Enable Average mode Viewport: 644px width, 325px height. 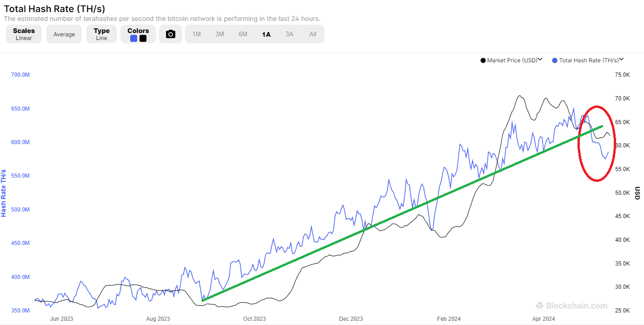64,34
